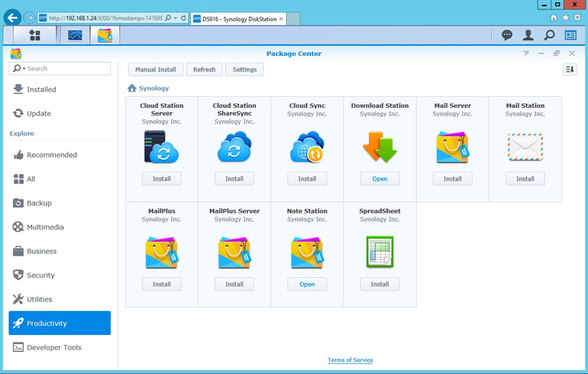Click the browser forward arrow
This screenshot has height=374, width=588.
(x=29, y=18)
